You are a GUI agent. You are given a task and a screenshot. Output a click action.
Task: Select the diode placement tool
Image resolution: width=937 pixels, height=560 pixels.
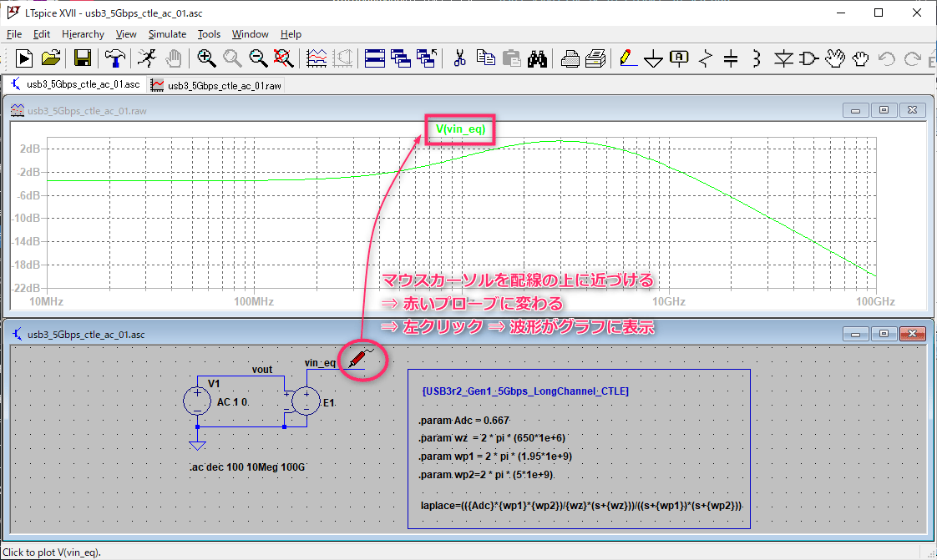tap(783, 58)
